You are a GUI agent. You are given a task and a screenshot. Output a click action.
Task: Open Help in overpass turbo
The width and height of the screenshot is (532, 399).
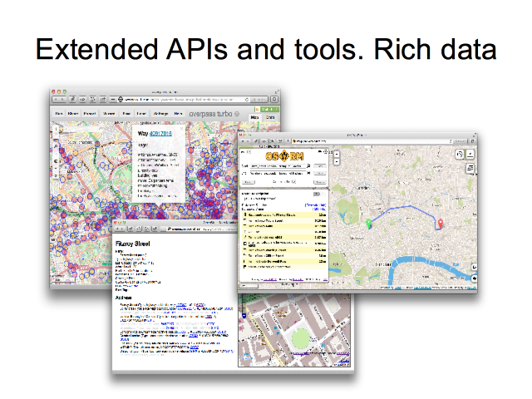(178, 114)
